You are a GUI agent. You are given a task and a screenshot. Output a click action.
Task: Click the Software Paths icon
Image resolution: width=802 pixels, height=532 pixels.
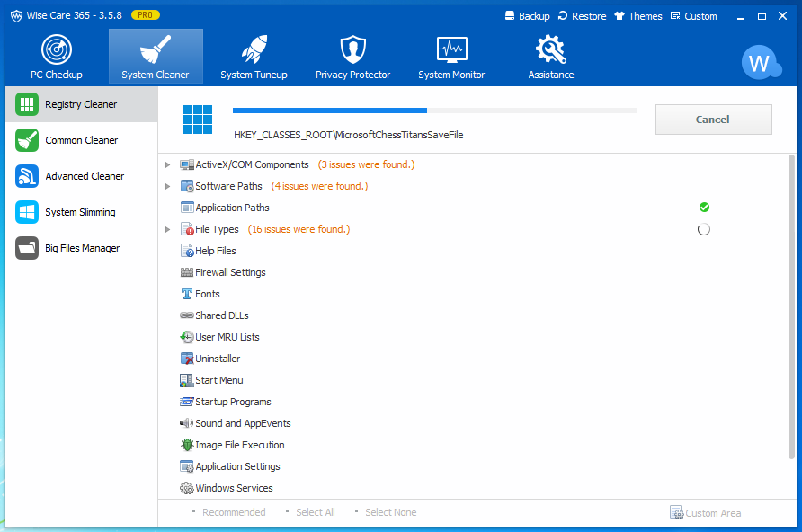coord(187,186)
